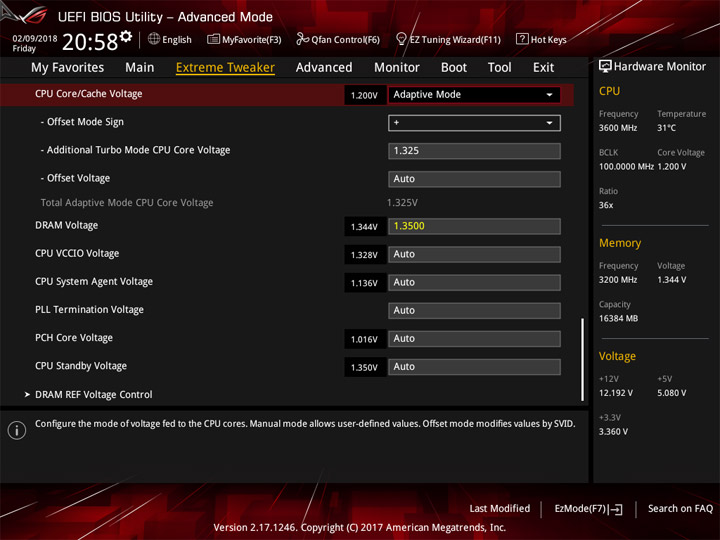Click the 1.136V System Agent reading
Image resolution: width=720 pixels, height=540 pixels.
[x=365, y=283]
